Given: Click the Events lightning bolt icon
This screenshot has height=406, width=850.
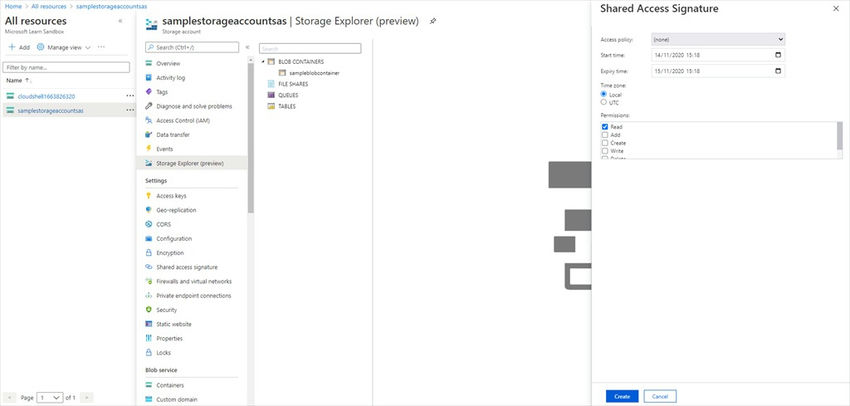Looking at the screenshot, I should coord(149,149).
